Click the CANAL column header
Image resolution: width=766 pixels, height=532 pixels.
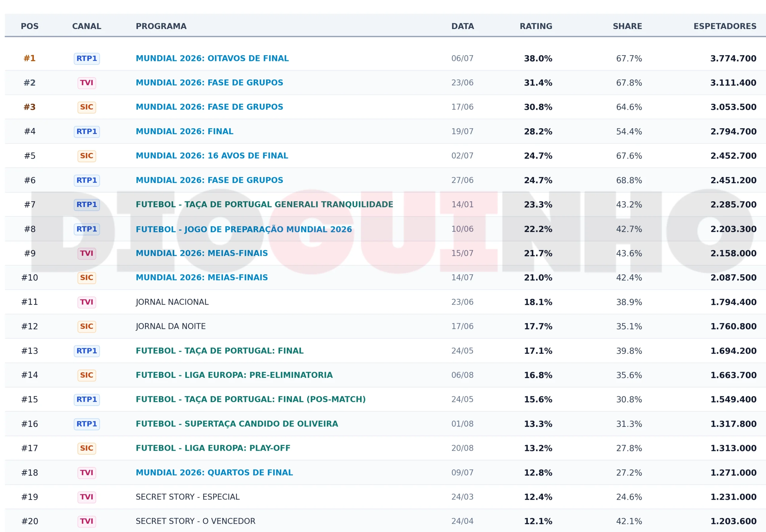(87, 26)
